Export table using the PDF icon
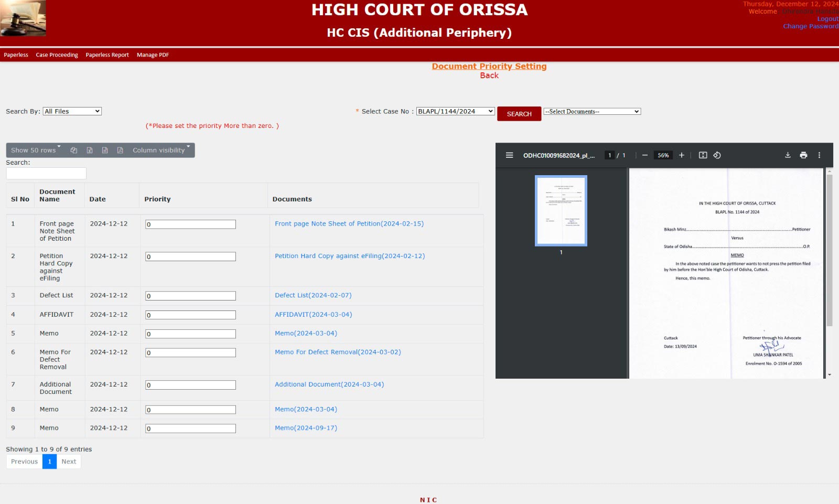The height and width of the screenshot is (504, 839). point(120,151)
